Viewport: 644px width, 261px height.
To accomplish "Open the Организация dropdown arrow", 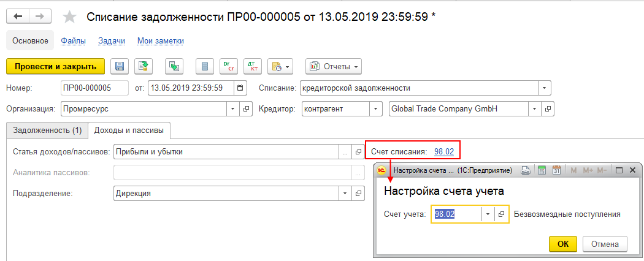I will pos(233,109).
